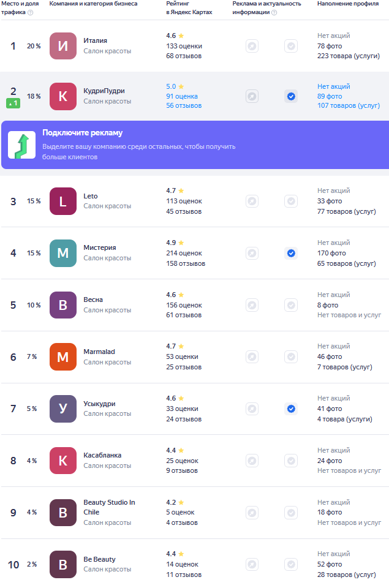The image size is (389, 588).
Task: Click the advertising icon in Весна row
Action: tap(252, 305)
